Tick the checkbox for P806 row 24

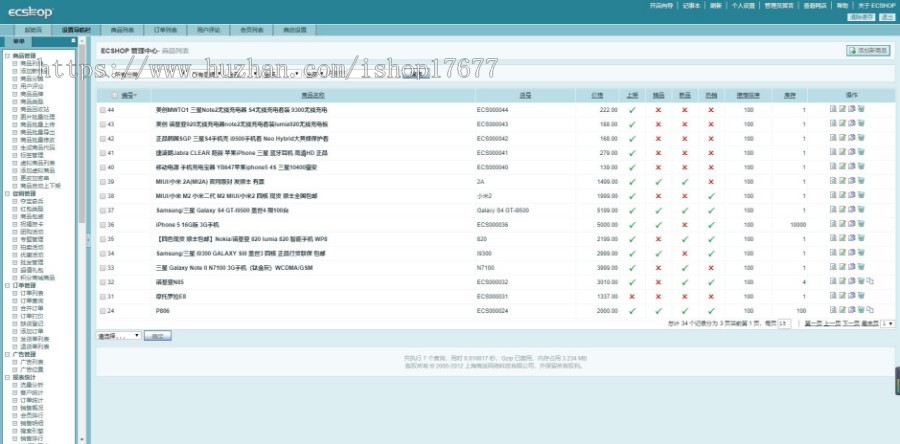click(x=103, y=311)
